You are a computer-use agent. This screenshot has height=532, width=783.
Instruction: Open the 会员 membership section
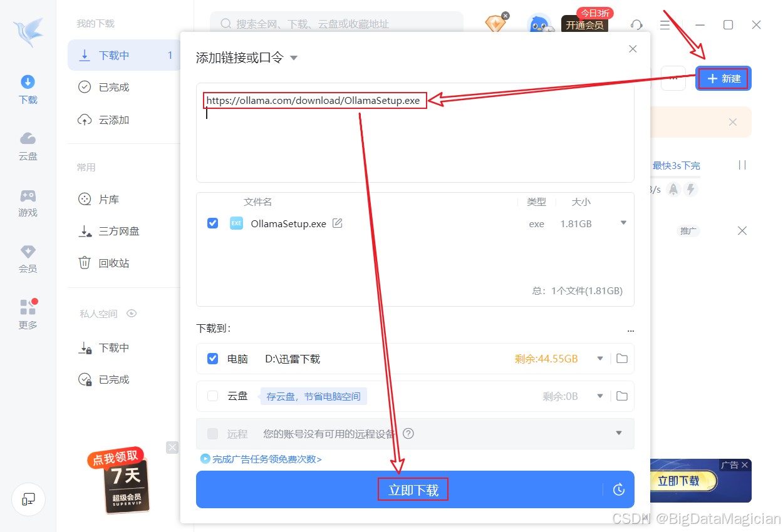point(28,259)
